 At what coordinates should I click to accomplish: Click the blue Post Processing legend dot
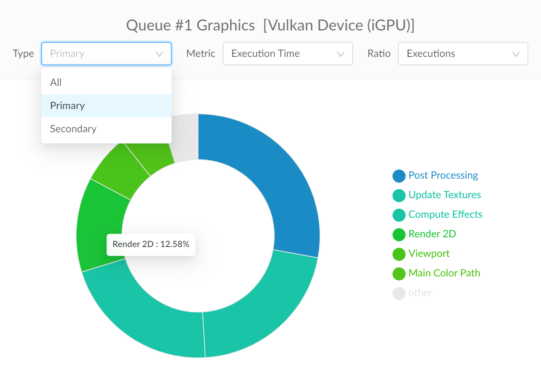coord(399,176)
